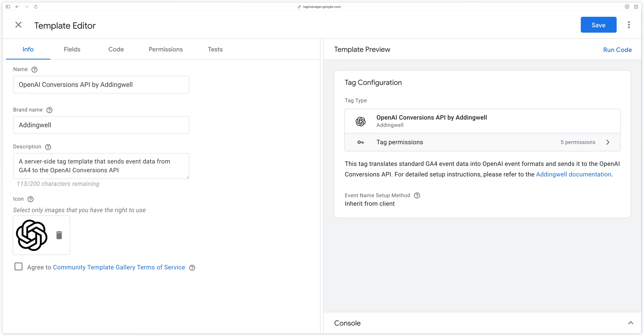Delete the uploaded icon with trash button
Screen dimensions: 644x336
59,235
